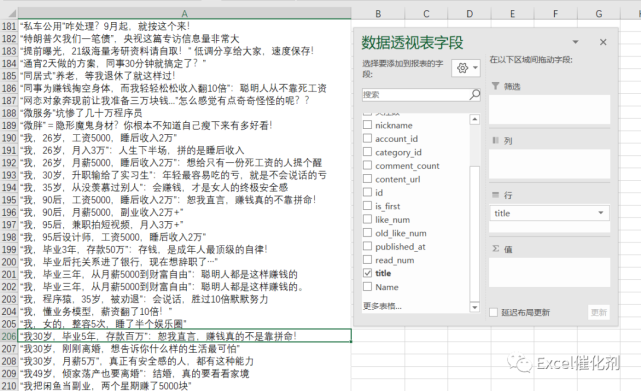Viewport: 641px width, 391px height.
Task: Select column G header
Action: pyautogui.click(x=598, y=13)
